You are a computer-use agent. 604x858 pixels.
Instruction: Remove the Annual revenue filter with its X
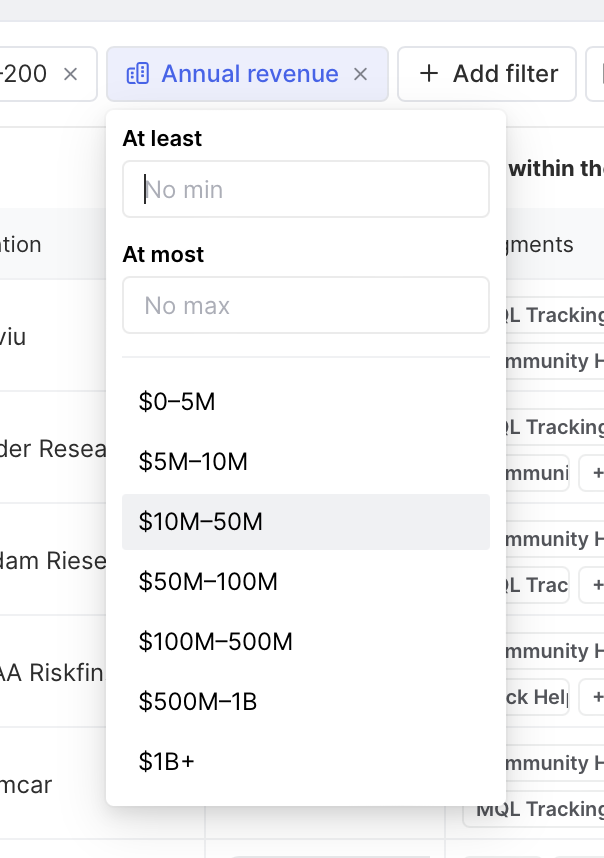[x=361, y=74]
